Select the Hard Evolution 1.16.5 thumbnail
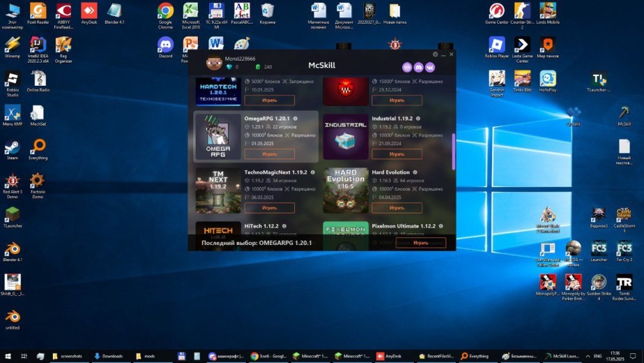This screenshot has width=644, height=363. pyautogui.click(x=345, y=190)
